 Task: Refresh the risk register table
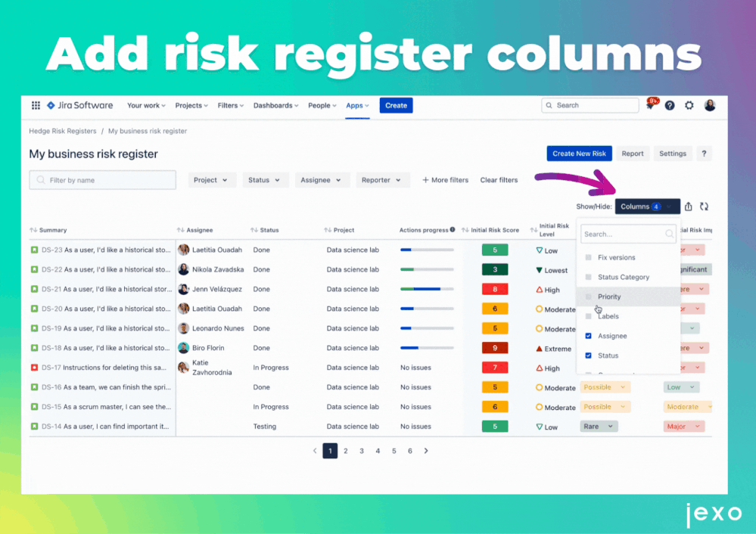point(705,206)
